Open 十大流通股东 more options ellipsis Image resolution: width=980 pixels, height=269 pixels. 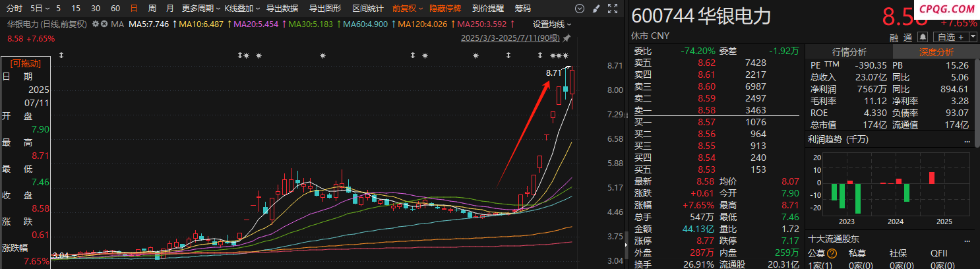tap(966, 240)
